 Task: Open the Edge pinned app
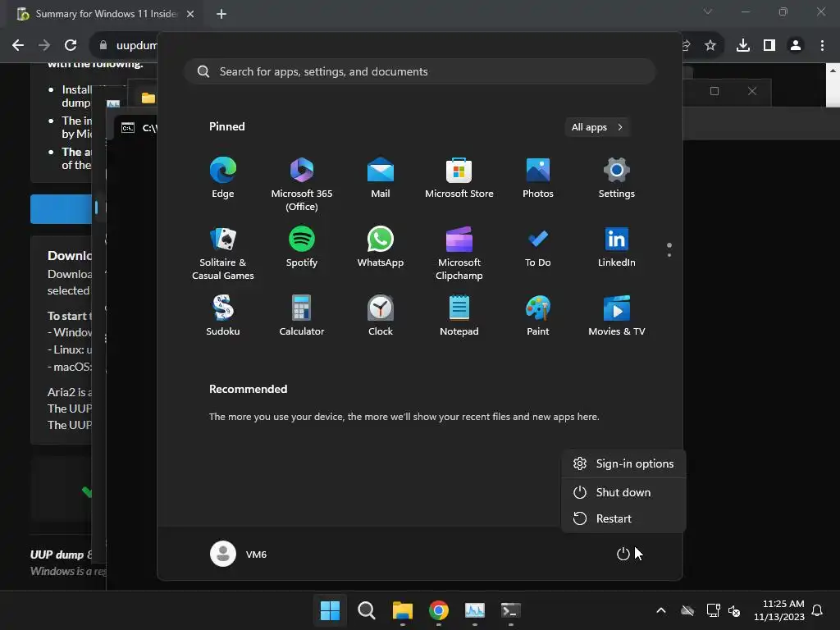(223, 178)
